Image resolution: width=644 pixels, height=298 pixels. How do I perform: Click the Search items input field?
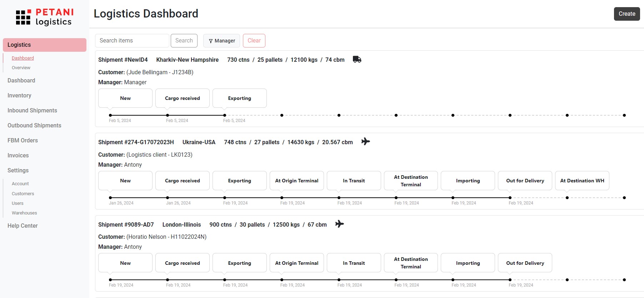[132, 41]
